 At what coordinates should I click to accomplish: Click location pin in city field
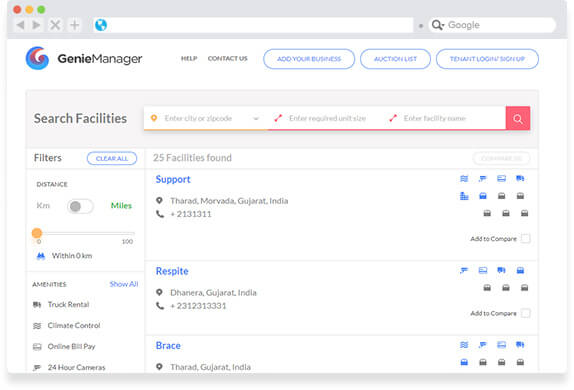pos(154,118)
